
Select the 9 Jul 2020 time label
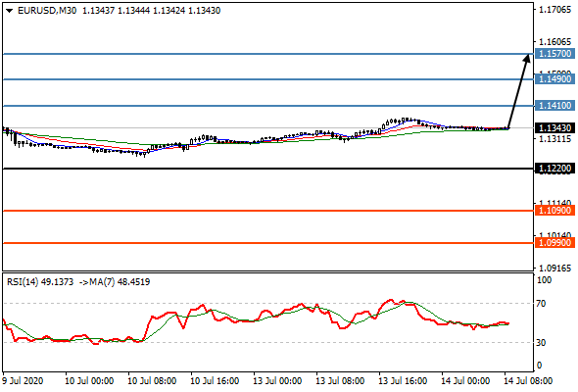[x=24, y=381]
